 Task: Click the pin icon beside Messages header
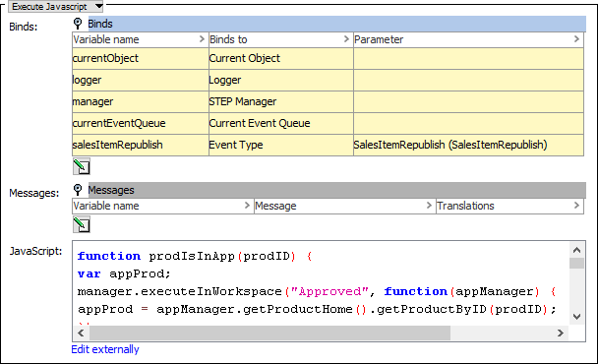tap(78, 190)
